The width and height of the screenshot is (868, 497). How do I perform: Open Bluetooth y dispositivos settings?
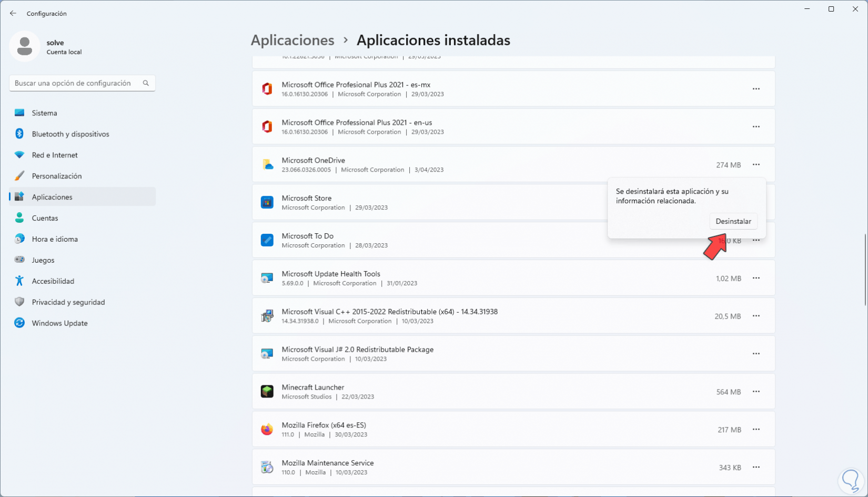coord(70,134)
